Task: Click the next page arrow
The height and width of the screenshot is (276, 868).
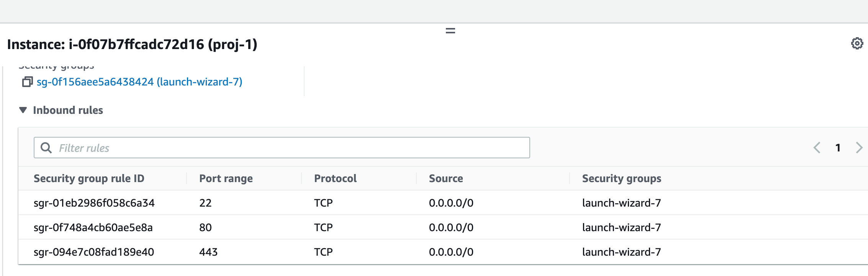Action: pos(858,148)
